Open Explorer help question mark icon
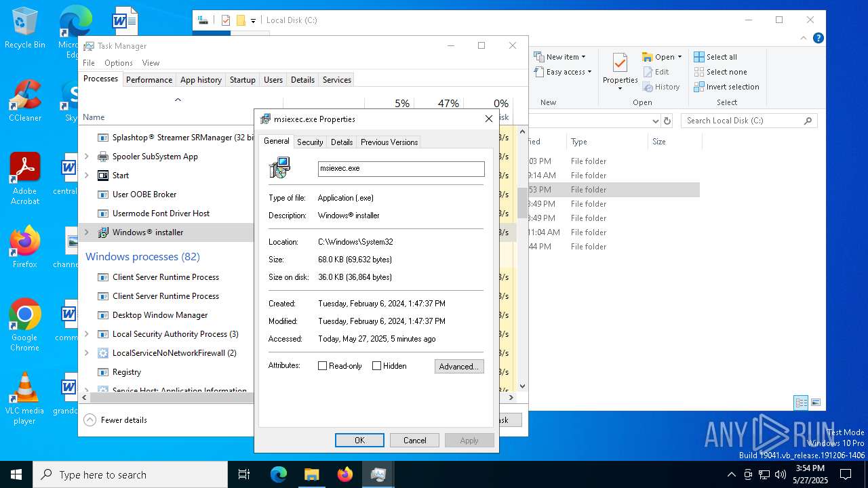The image size is (868, 488). tap(818, 39)
